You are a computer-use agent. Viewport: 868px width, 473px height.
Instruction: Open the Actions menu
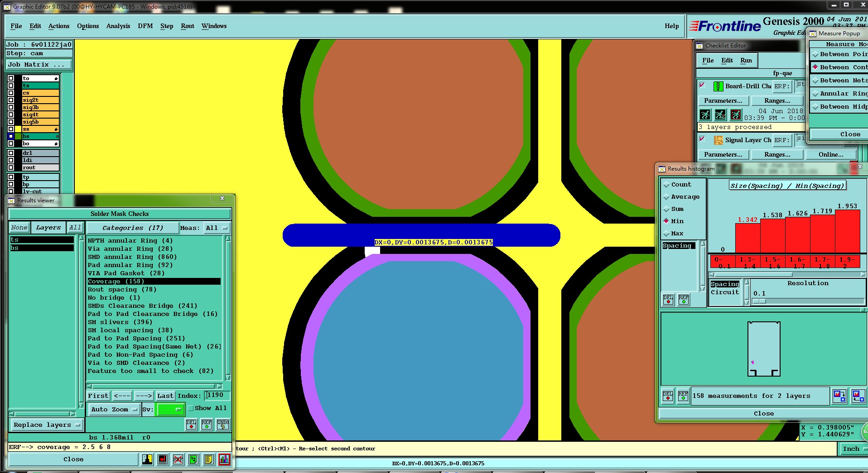59,26
